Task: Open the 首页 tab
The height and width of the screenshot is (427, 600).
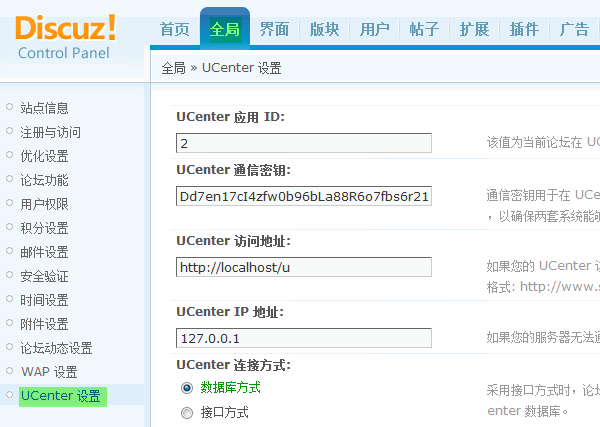Action: (175, 30)
